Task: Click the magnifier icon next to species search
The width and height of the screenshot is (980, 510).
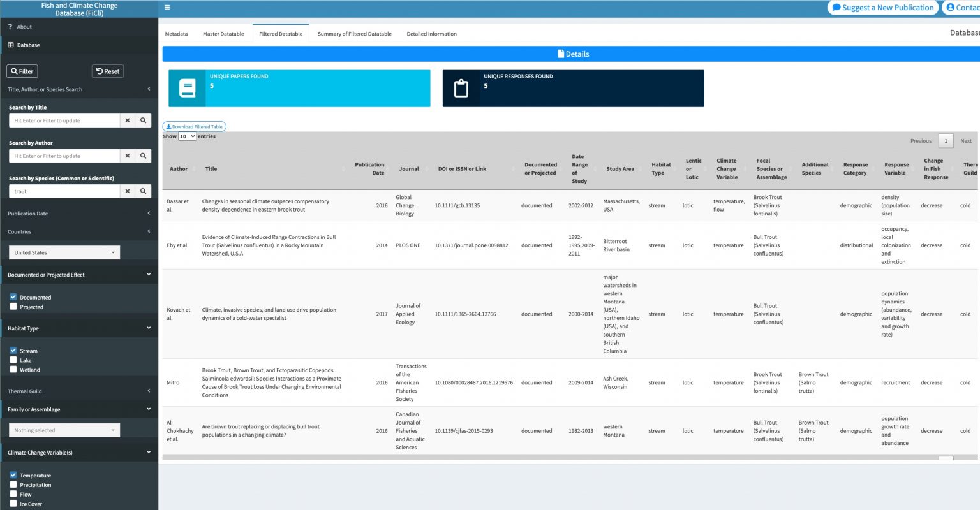Action: pyautogui.click(x=144, y=191)
